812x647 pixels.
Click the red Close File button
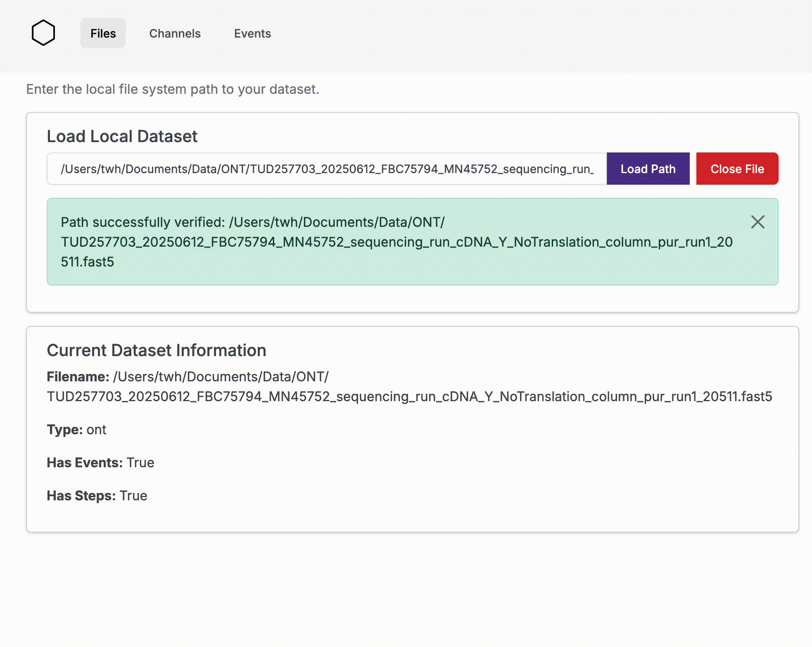coord(737,169)
